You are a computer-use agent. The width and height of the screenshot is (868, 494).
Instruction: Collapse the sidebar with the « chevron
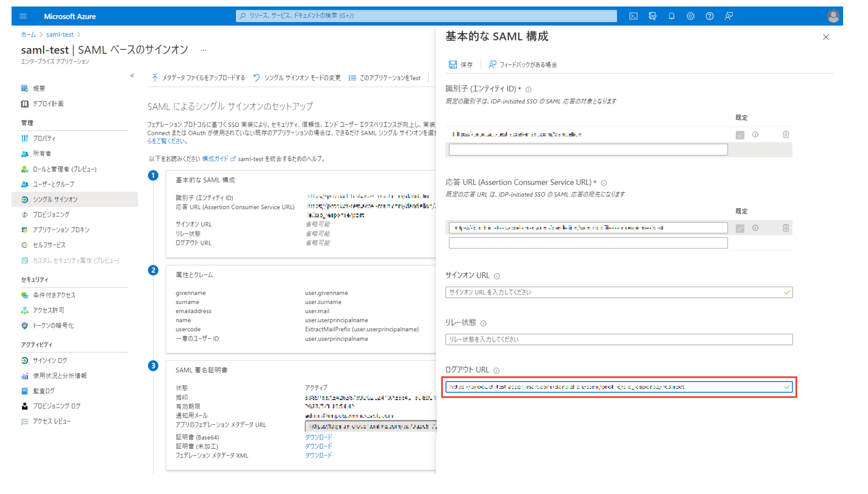click(x=132, y=76)
